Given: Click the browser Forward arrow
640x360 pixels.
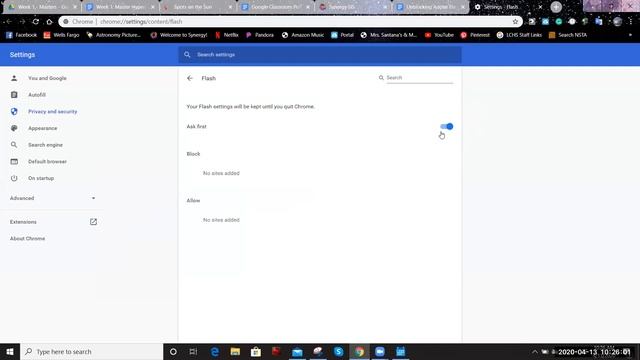Looking at the screenshot, I should pos(22,22).
